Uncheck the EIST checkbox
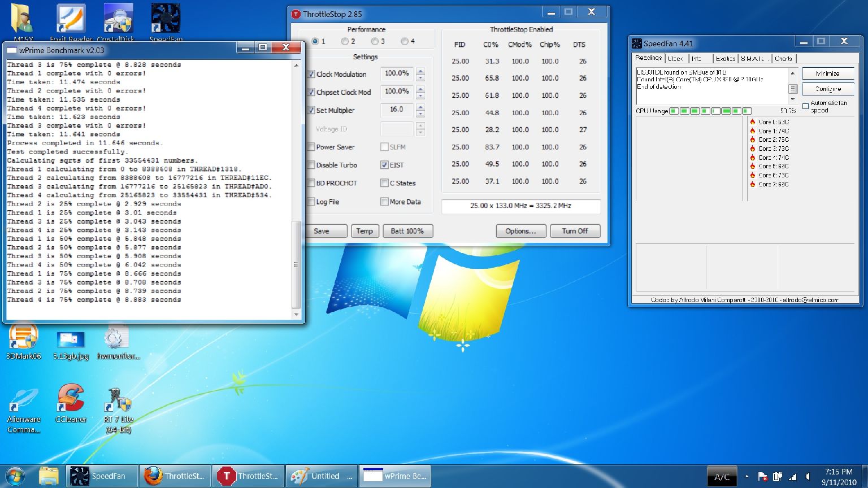 pos(384,165)
